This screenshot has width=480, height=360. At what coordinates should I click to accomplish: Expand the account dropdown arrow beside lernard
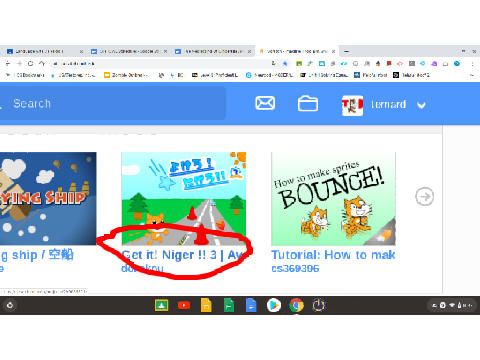[421, 106]
